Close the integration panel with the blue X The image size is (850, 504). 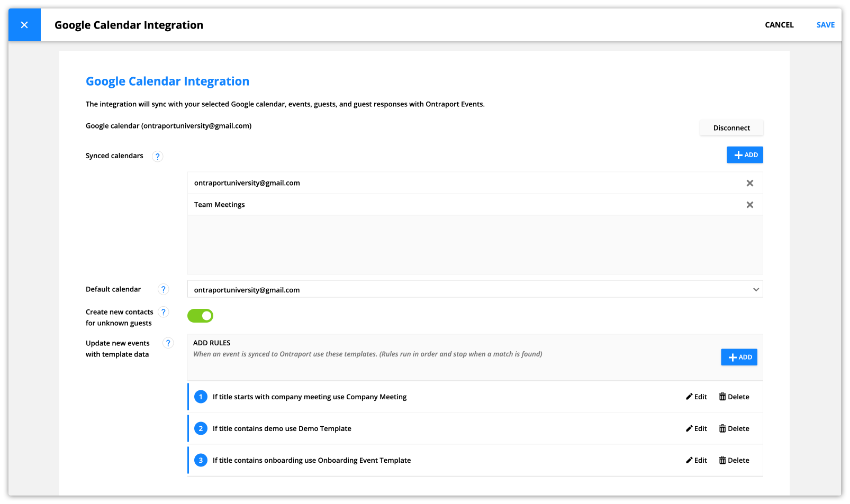point(24,25)
